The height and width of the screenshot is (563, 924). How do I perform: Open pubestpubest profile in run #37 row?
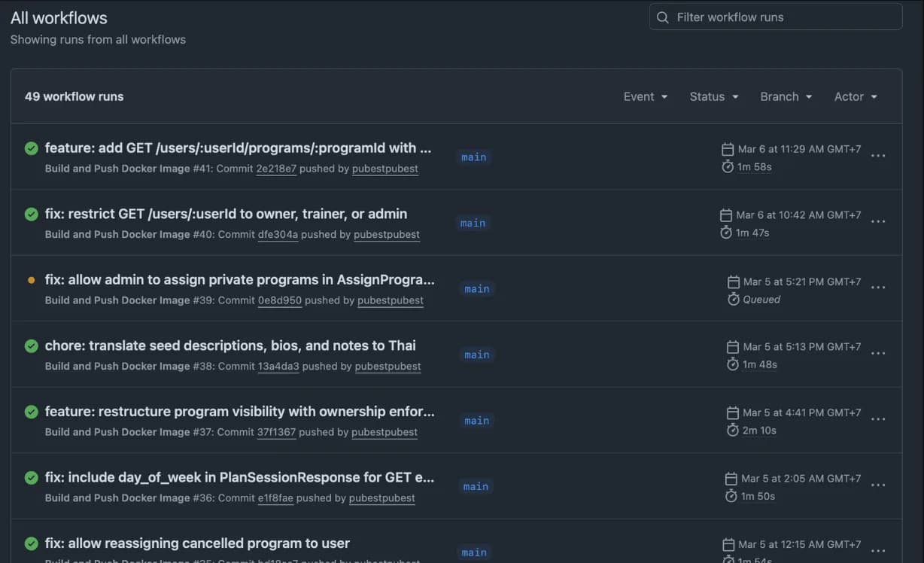coord(384,432)
